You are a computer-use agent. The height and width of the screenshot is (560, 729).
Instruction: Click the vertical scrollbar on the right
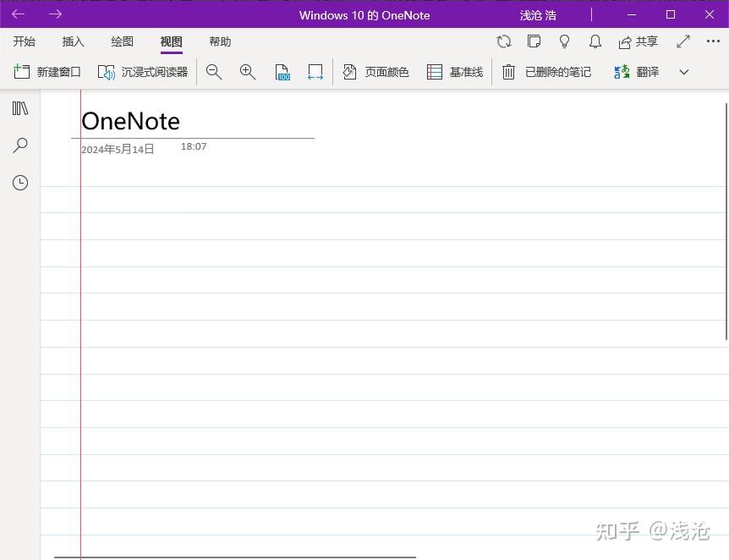(x=726, y=222)
